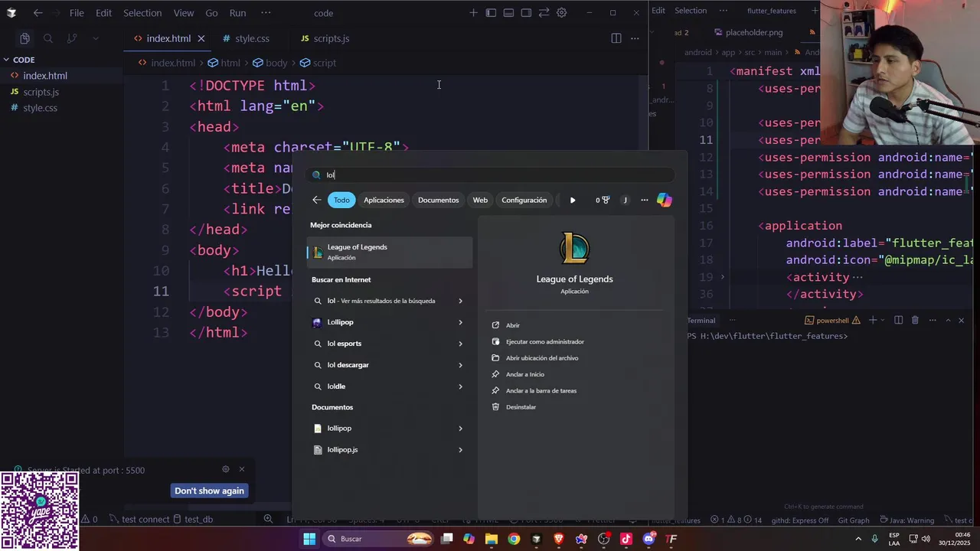Viewport: 980px width, 551px height.
Task: Open Source Control sidebar icon
Action: [x=72, y=38]
